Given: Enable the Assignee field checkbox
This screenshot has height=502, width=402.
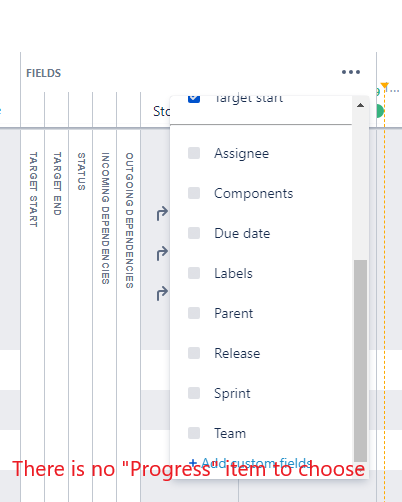Looking at the screenshot, I should point(194,153).
